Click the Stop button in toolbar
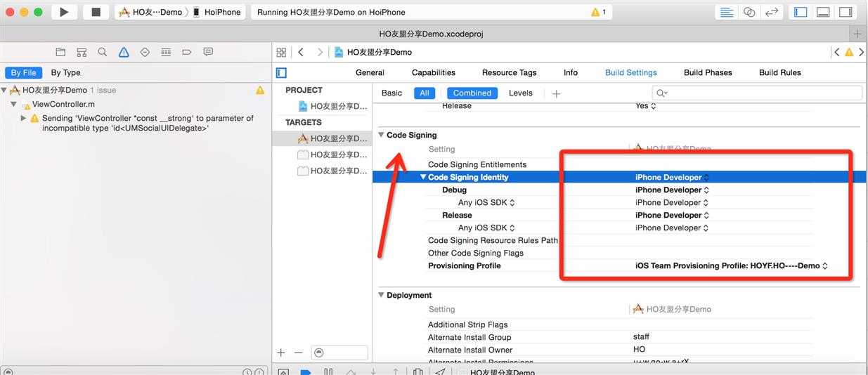Image resolution: width=868 pixels, height=375 pixels. click(96, 12)
